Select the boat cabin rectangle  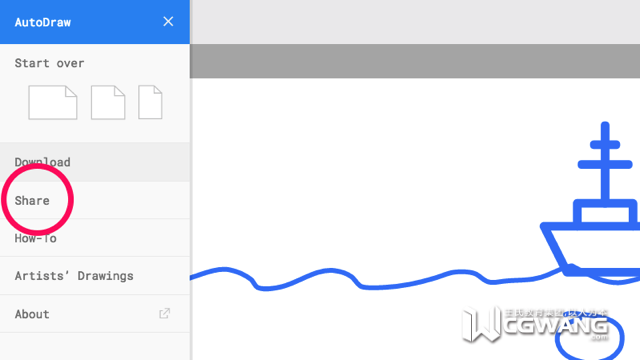point(605,213)
